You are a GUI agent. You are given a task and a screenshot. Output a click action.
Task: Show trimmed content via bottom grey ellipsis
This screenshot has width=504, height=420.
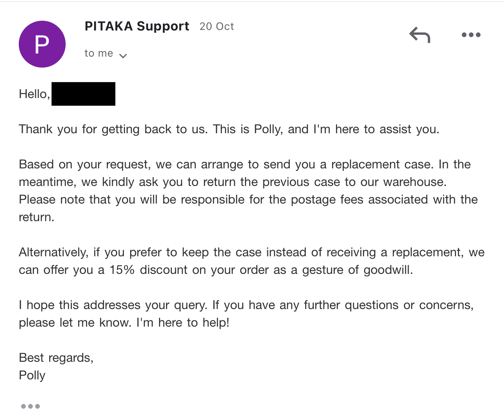click(x=30, y=406)
